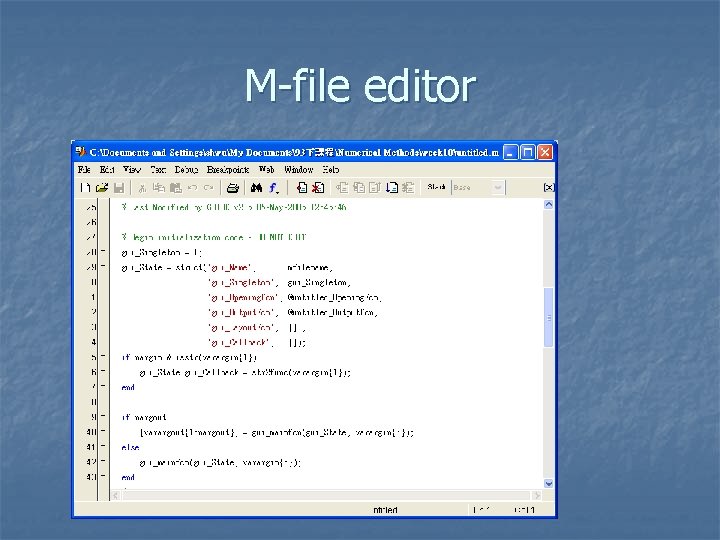Click the Print icon
The height and width of the screenshot is (540, 720).
233,187
